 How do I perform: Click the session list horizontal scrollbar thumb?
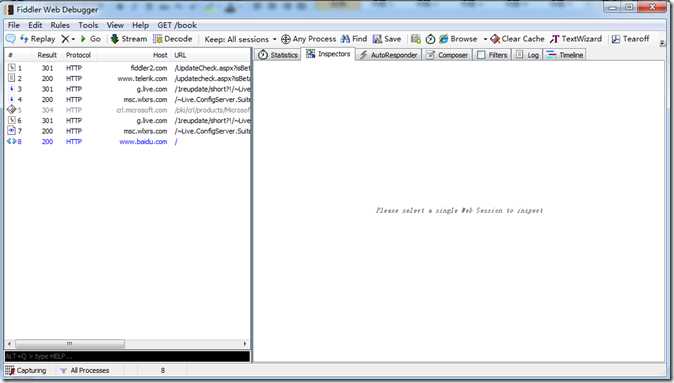(x=70, y=343)
